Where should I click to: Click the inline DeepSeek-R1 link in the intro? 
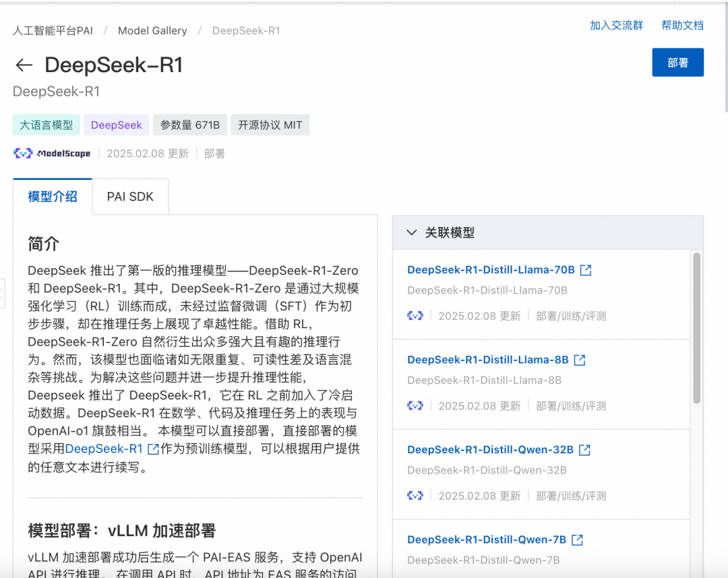(x=104, y=449)
